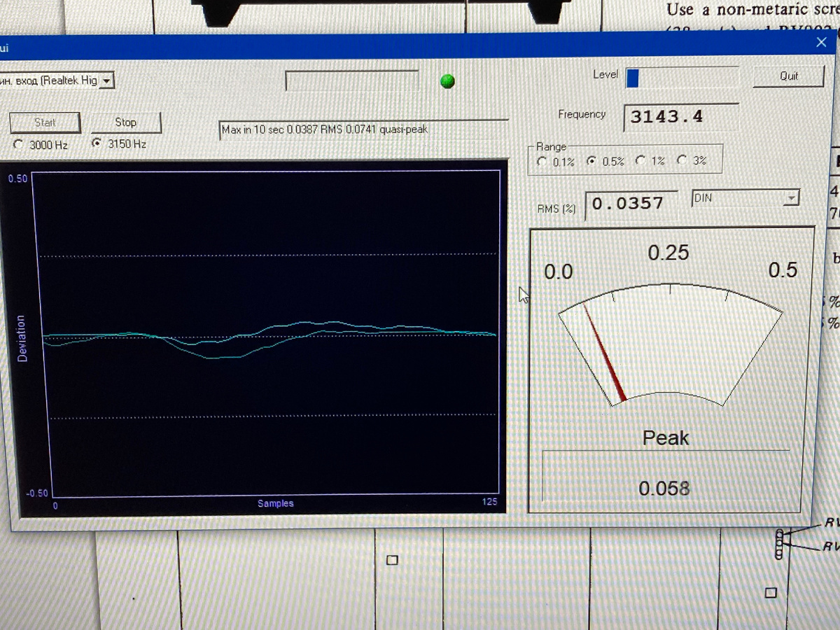Click the red needle on the Peak meter
Screen dimensions: 840x630
pyautogui.click(x=605, y=354)
